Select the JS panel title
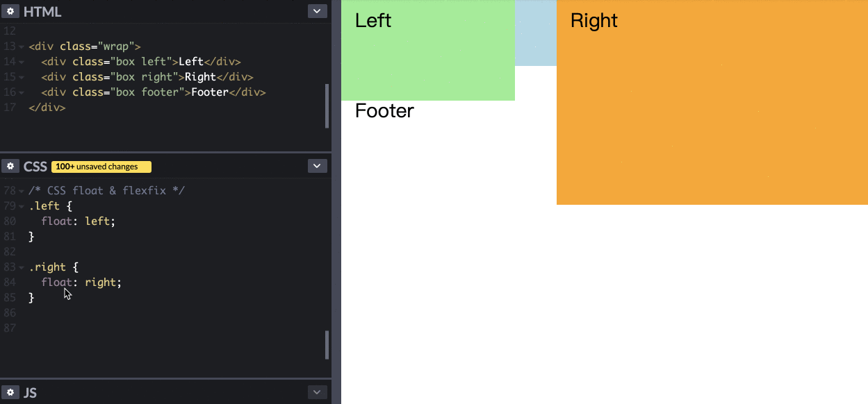 tap(30, 393)
